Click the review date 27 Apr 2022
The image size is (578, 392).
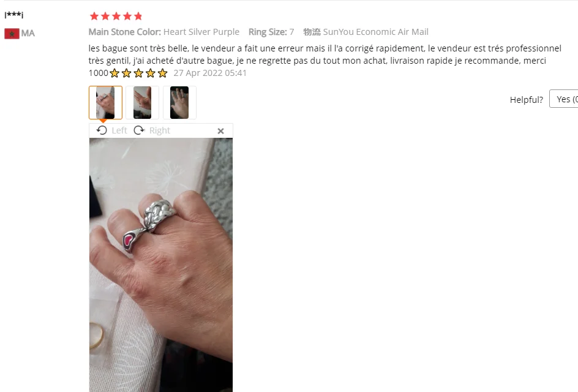point(210,73)
